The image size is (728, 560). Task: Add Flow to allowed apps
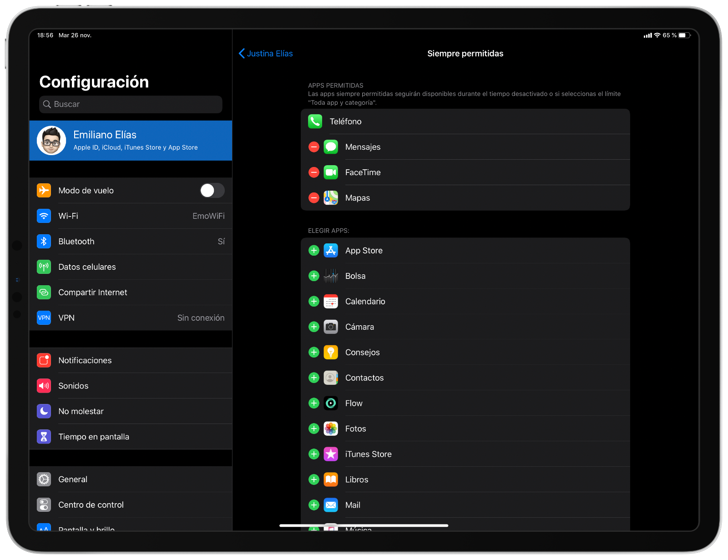click(314, 404)
